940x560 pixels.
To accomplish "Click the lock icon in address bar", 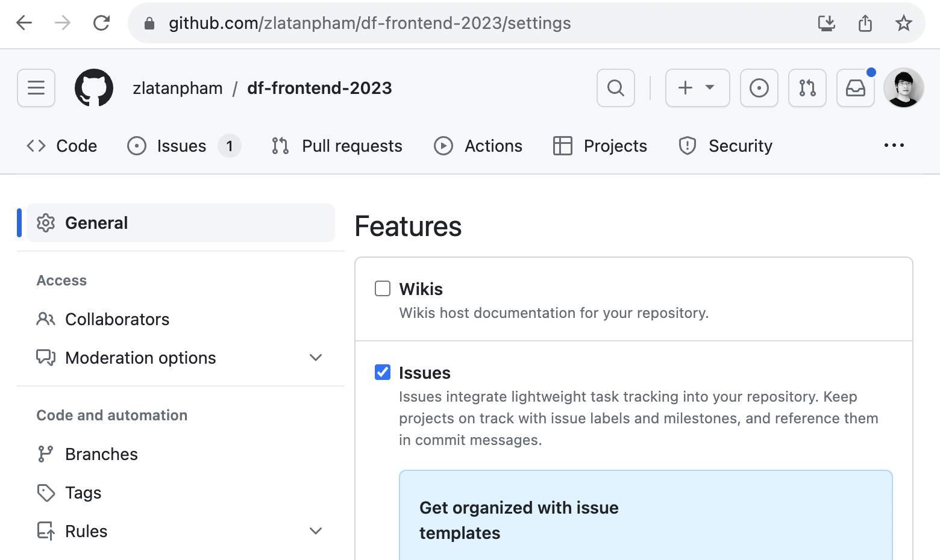I will click(x=149, y=23).
